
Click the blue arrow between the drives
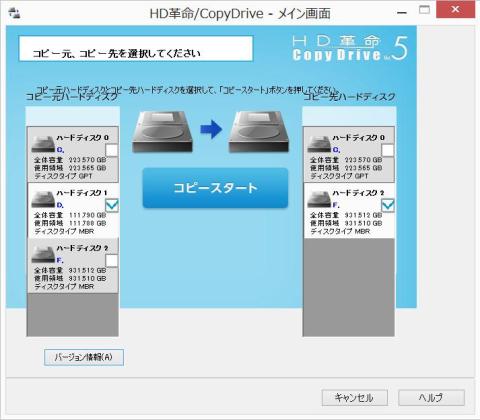point(211,129)
